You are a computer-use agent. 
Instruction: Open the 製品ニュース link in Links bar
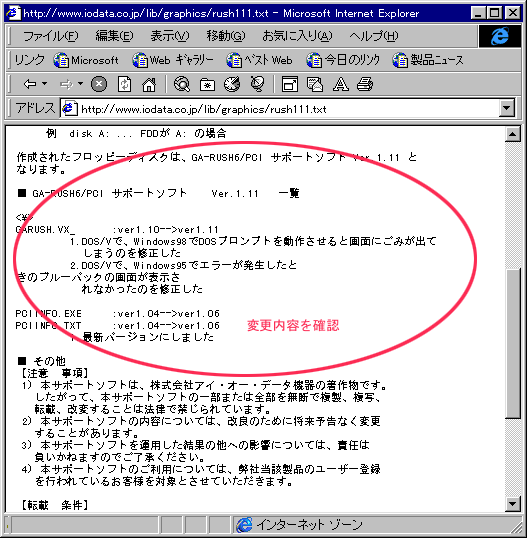pyautogui.click(x=428, y=60)
